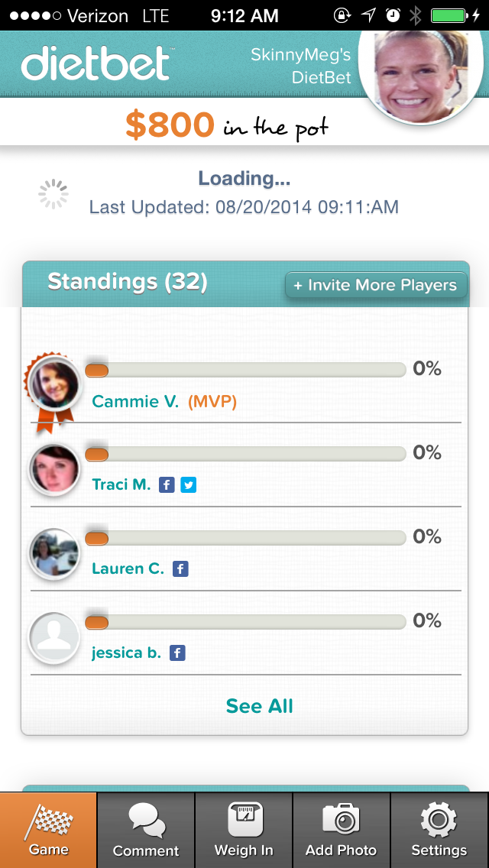Open Cammie V. MVP avatar

click(x=53, y=385)
